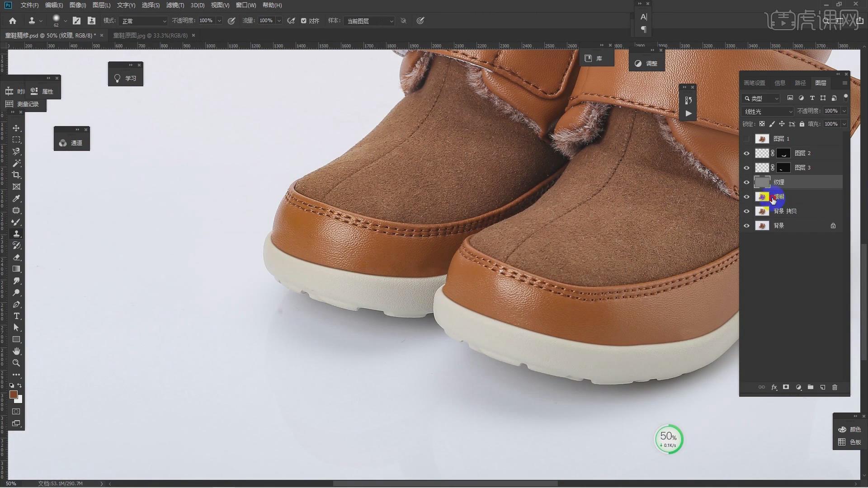Create new adjustment layer
Screen dimensions: 868x488
coord(798,387)
